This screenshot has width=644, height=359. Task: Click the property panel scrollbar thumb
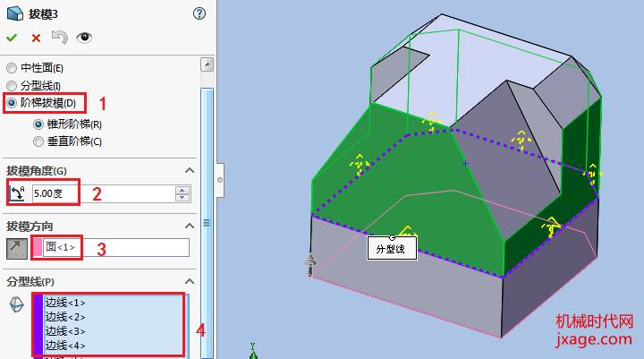(x=207, y=223)
